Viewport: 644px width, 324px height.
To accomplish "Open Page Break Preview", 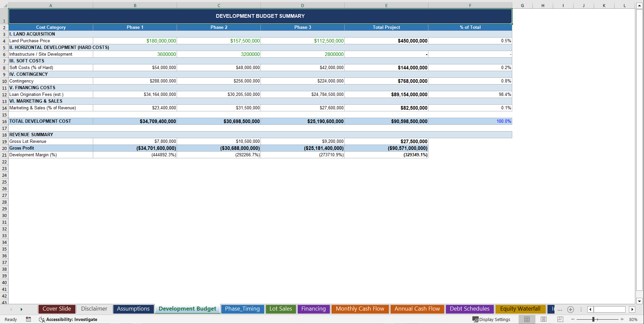I will tap(560, 319).
